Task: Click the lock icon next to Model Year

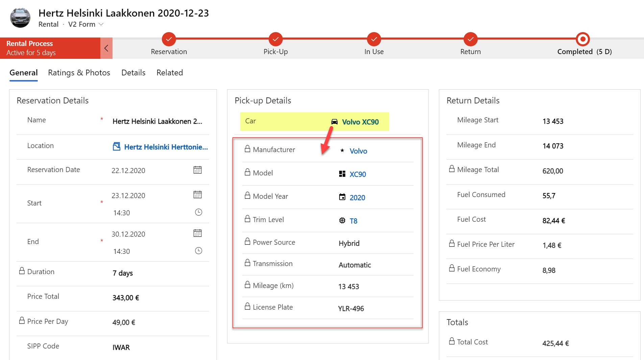Action: click(x=248, y=195)
